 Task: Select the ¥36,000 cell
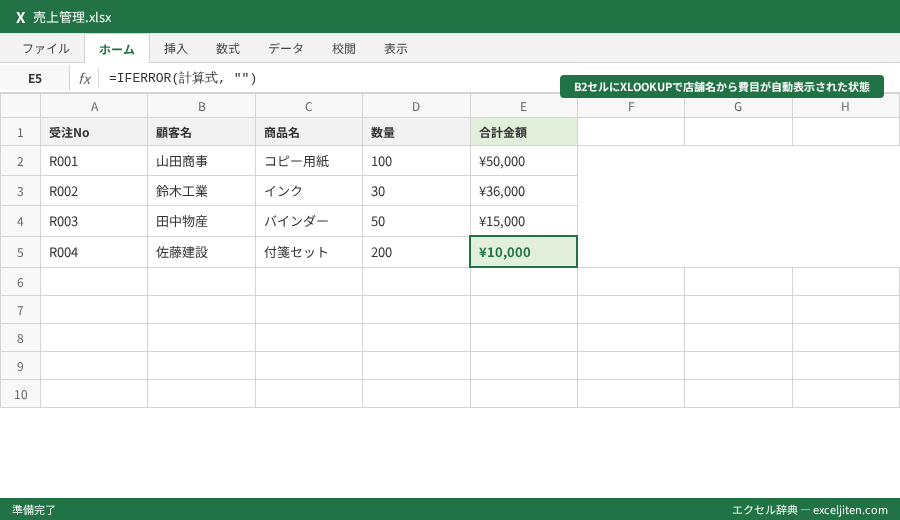pyautogui.click(x=523, y=191)
